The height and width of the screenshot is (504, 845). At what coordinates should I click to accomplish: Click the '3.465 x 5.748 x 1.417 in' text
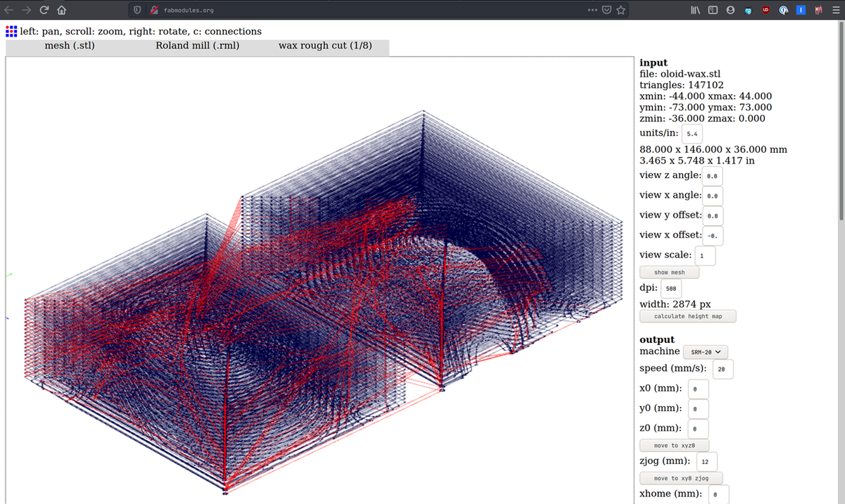pyautogui.click(x=697, y=161)
